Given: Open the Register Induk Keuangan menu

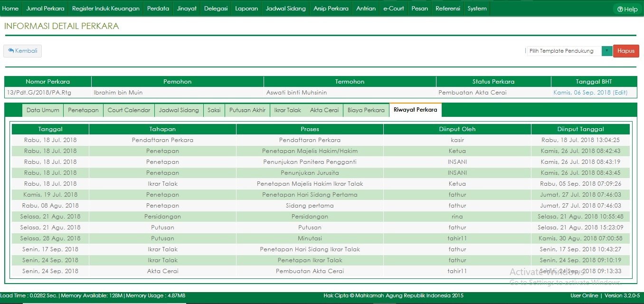Looking at the screenshot, I should 105,9.
